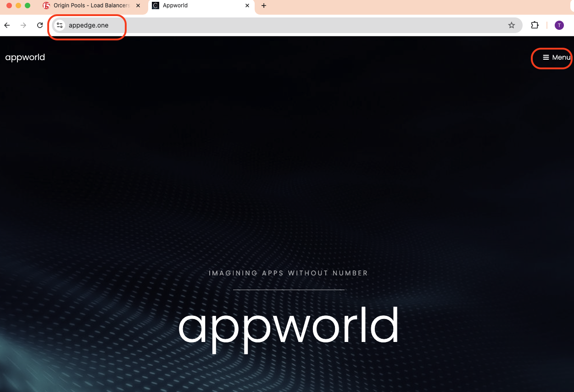The width and height of the screenshot is (574, 392).
Task: Close the Appworld tab
Action: click(247, 6)
